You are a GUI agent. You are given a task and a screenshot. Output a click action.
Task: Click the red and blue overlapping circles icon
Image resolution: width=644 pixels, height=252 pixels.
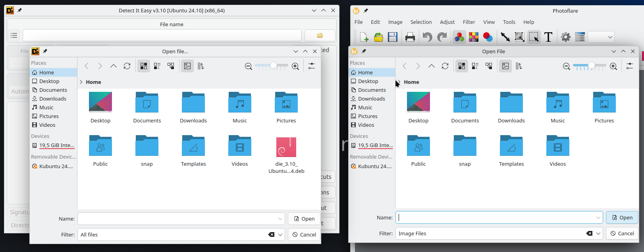pos(488,37)
